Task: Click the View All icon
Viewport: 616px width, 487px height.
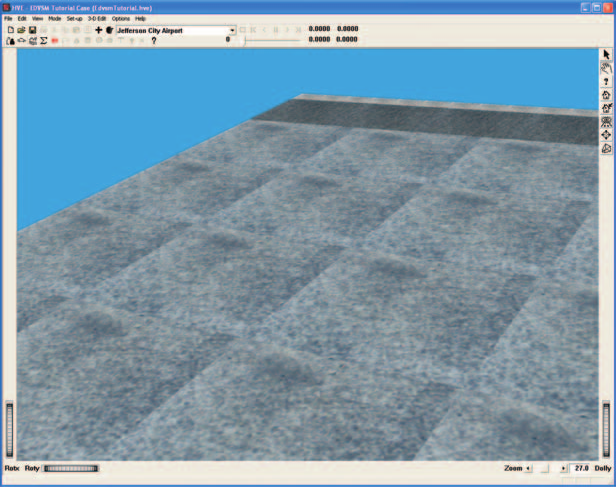Action: pyautogui.click(x=606, y=122)
